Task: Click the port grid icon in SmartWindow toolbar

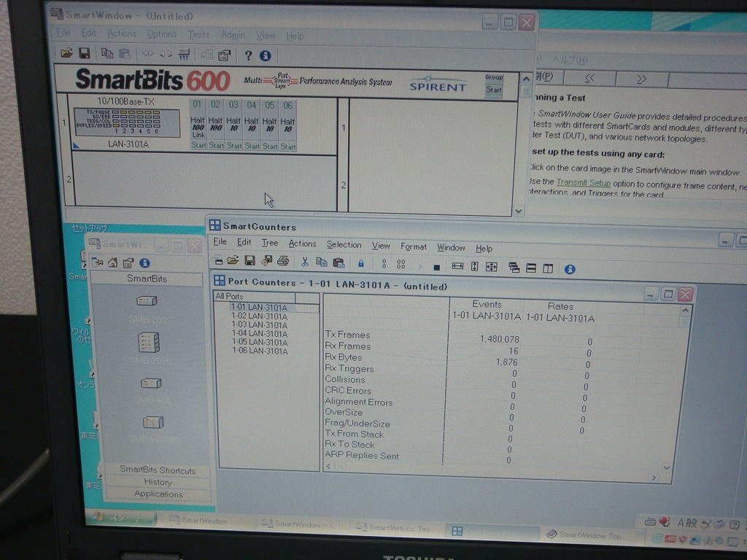Action: 184,55
